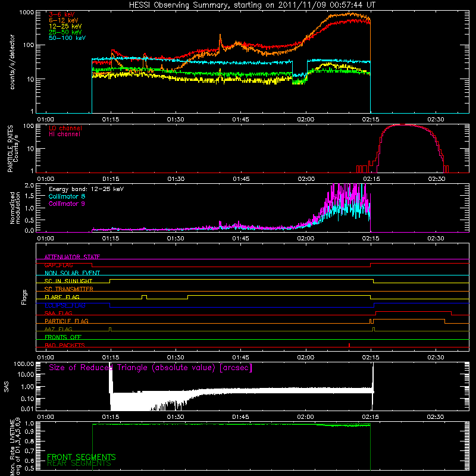The height and width of the screenshot is (476, 476).
Task: Click the GAP_FLAG label
Action: 58,265
